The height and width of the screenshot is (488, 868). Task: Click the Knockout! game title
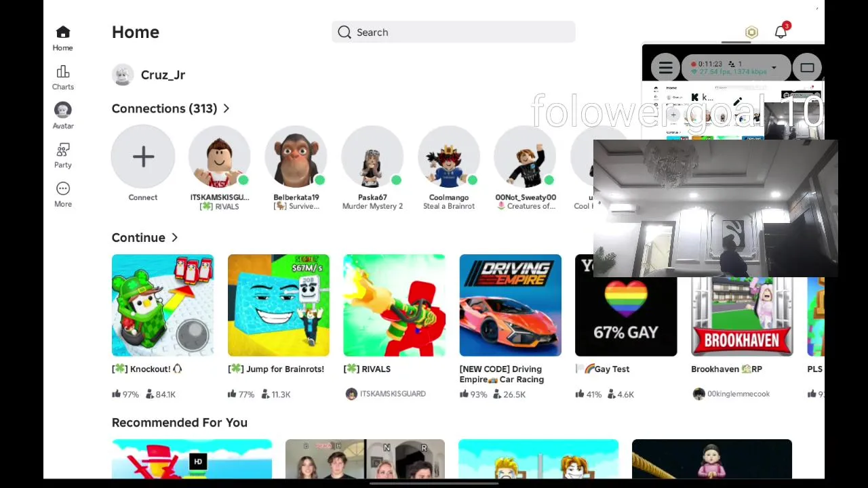[147, 369]
